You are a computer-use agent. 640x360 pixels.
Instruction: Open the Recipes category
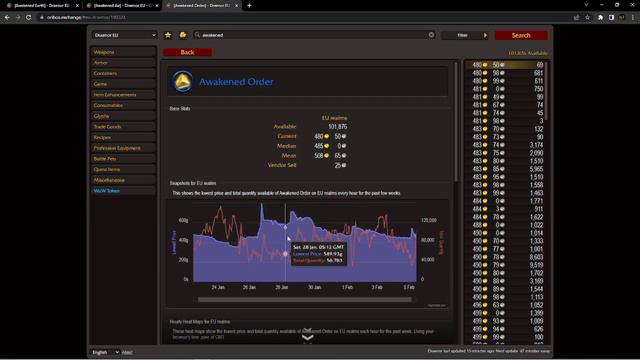click(x=123, y=137)
